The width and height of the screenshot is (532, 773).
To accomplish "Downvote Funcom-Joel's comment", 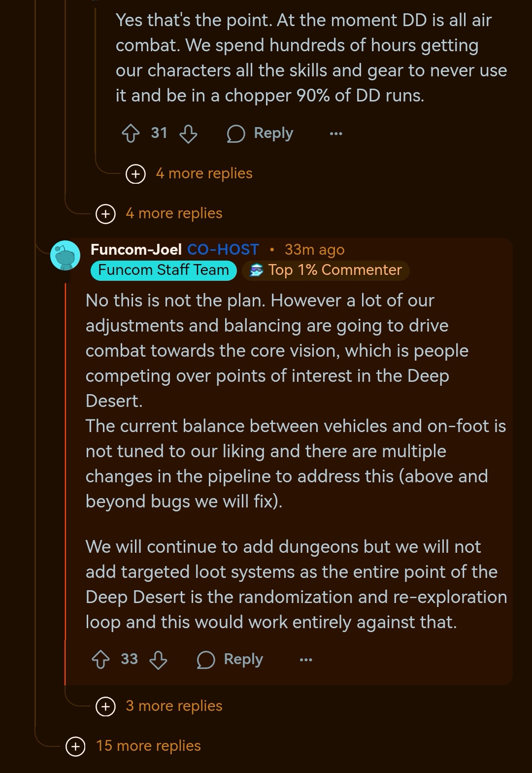I will 158,659.
